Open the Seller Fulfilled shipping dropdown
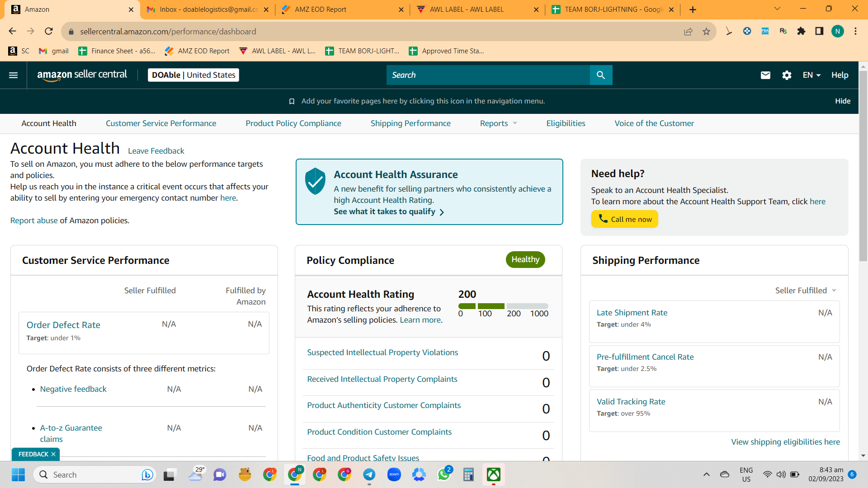The width and height of the screenshot is (868, 488). [x=806, y=291]
